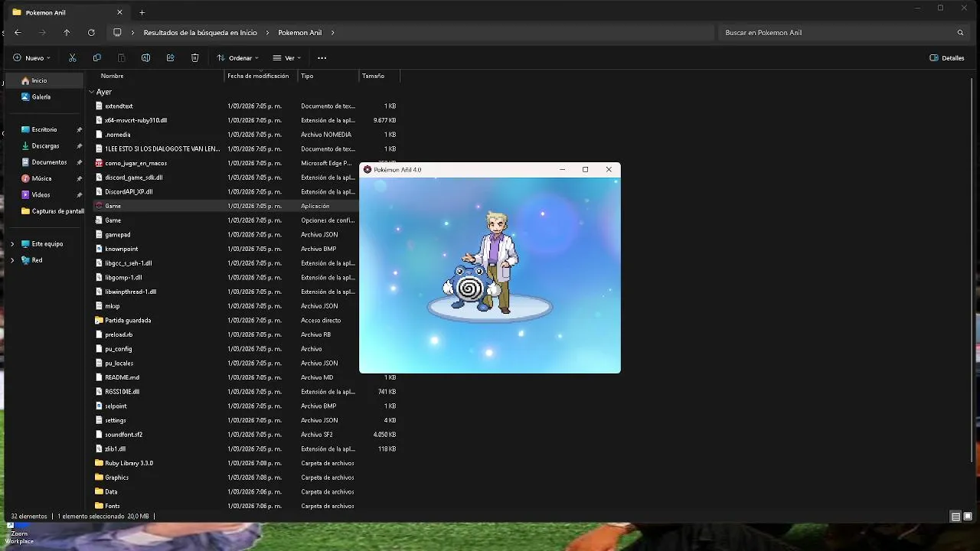Open the Ruby Library 3.3.0 folder
The height and width of the screenshot is (551, 980).
point(129,463)
